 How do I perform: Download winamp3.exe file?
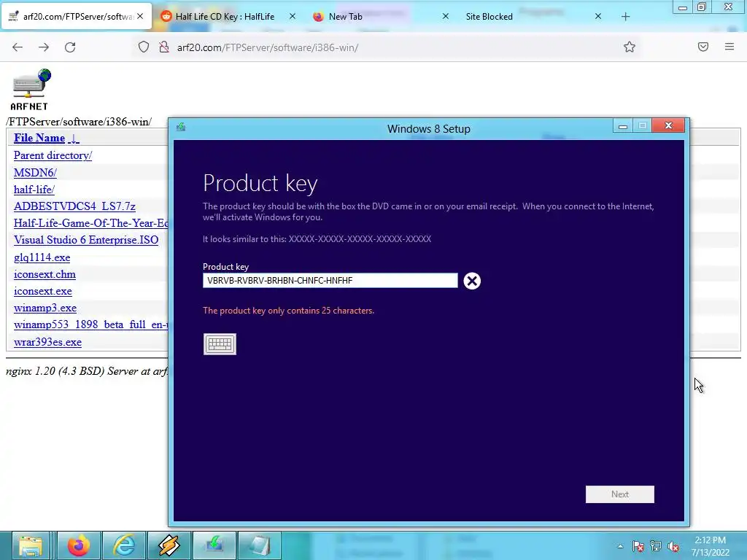[x=45, y=308]
